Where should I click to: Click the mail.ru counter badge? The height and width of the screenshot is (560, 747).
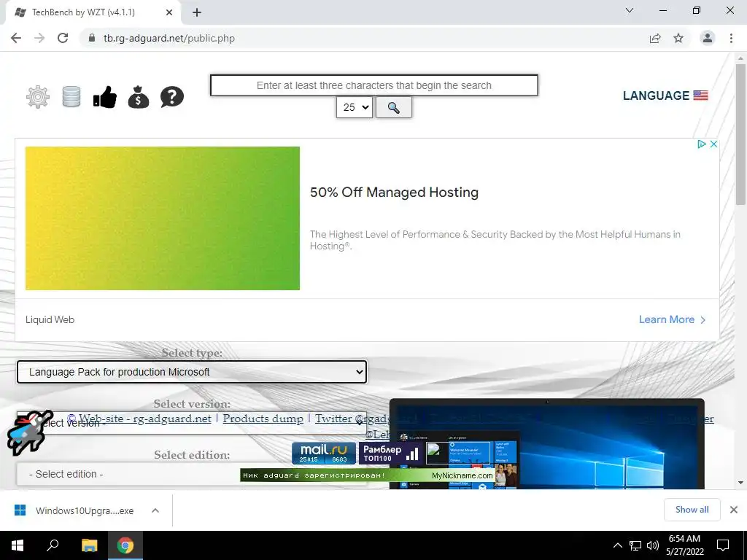323,453
